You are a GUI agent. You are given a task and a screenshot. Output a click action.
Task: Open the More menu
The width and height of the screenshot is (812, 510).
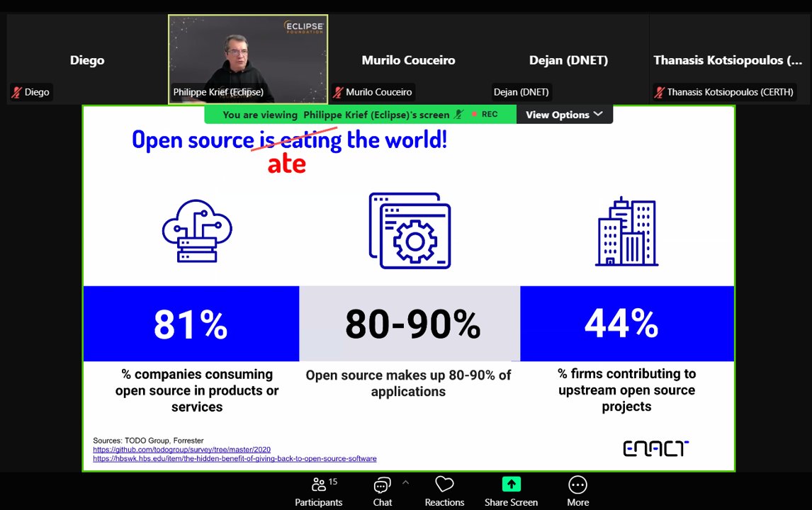pyautogui.click(x=577, y=491)
